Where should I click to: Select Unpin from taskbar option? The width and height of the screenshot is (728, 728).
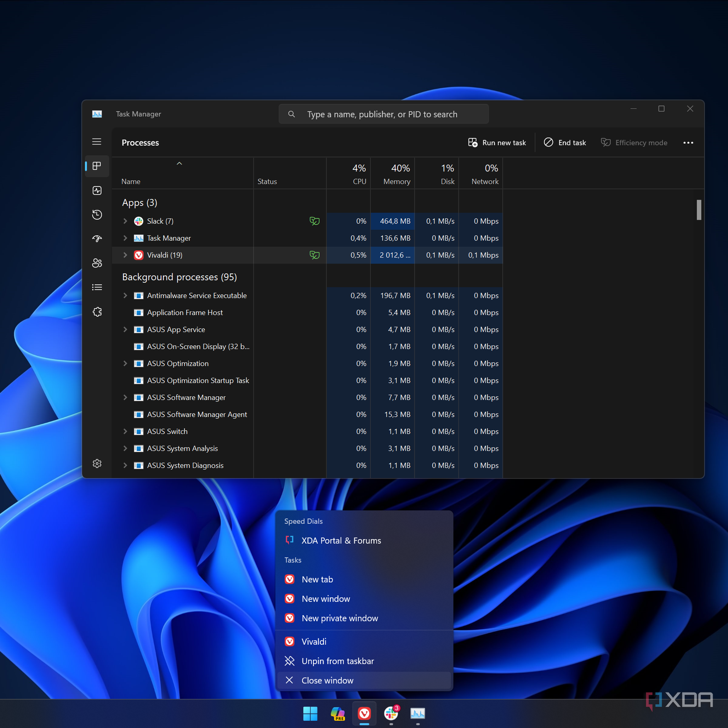tap(337, 661)
